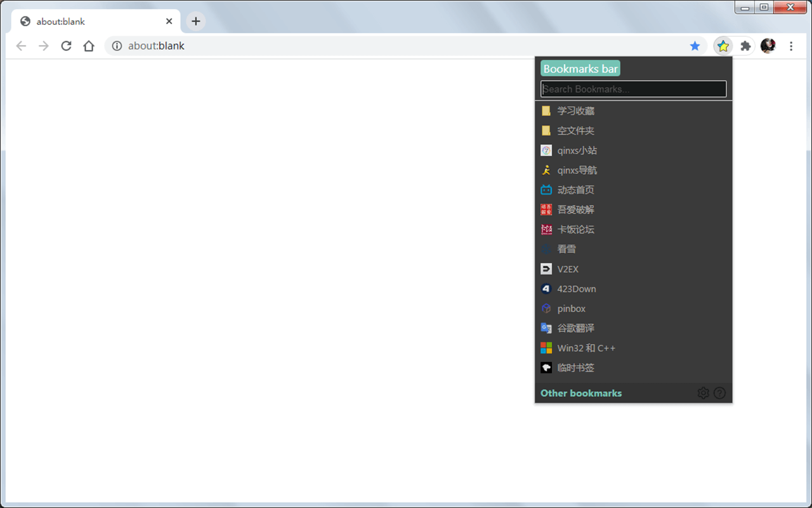Viewport: 812px width, 508px height.
Task: Open the 423Down bookmark
Action: [x=633, y=289]
